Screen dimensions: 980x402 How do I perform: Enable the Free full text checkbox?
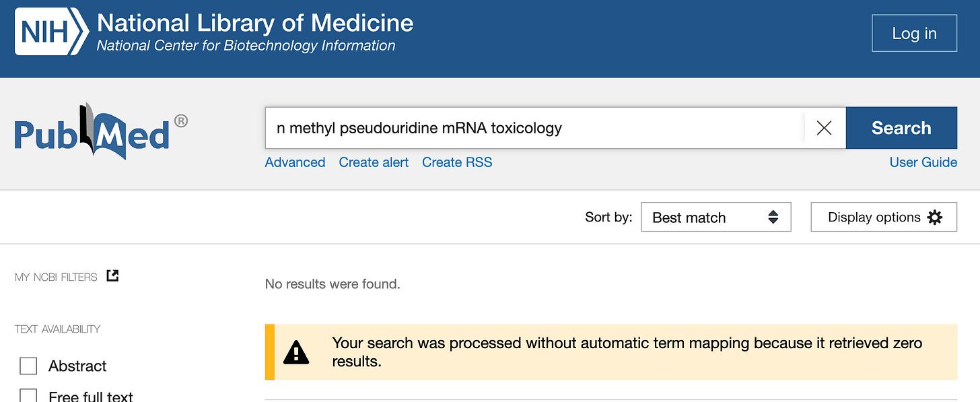point(28,396)
